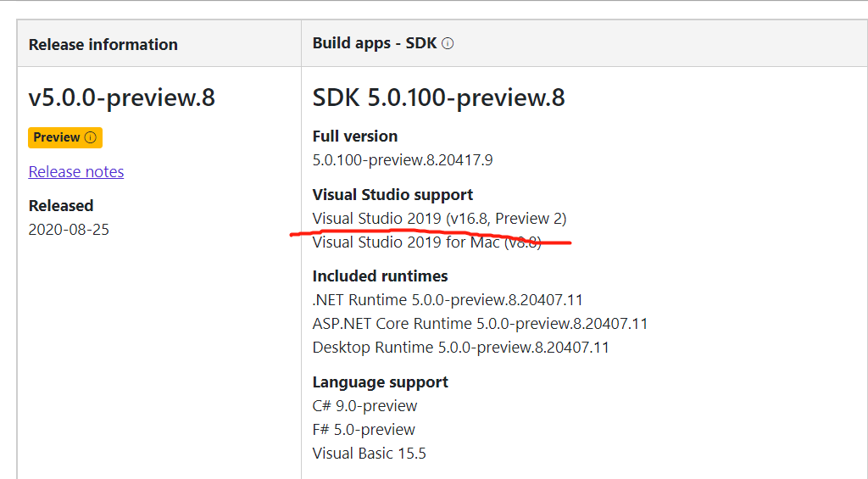This screenshot has height=479, width=868.
Task: Click the info icon beside Build apps - SDK
Action: point(448,44)
